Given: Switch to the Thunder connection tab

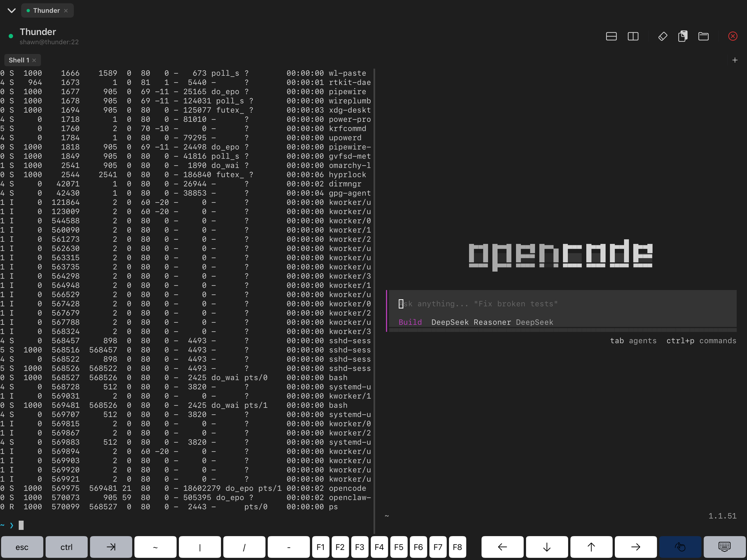Looking at the screenshot, I should tap(46, 11).
